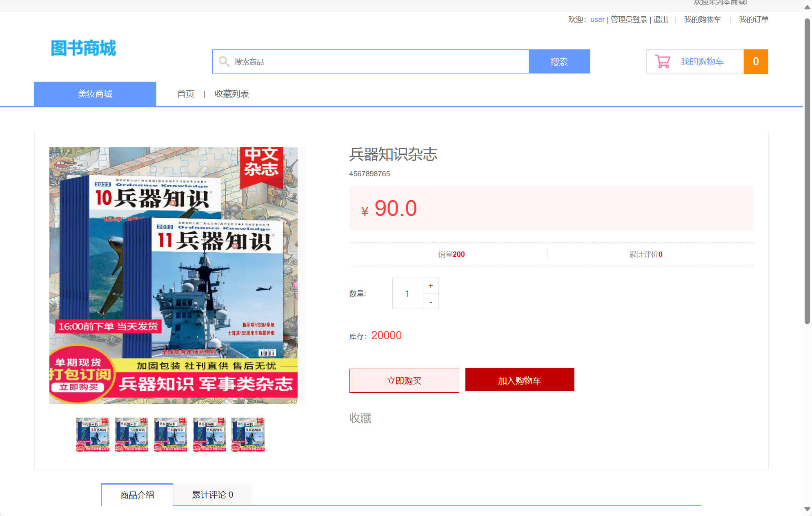Increase quantity with the + stepper
The height and width of the screenshot is (516, 812).
(430, 286)
